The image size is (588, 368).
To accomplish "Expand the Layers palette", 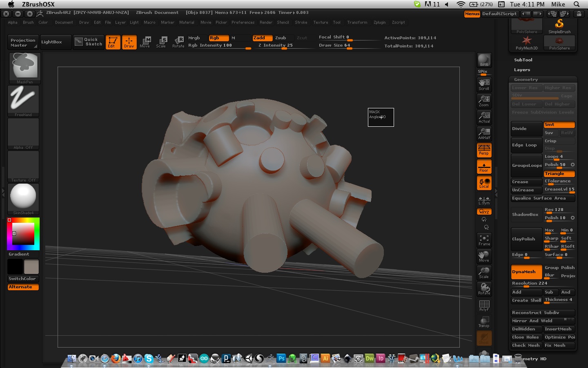I will point(522,70).
